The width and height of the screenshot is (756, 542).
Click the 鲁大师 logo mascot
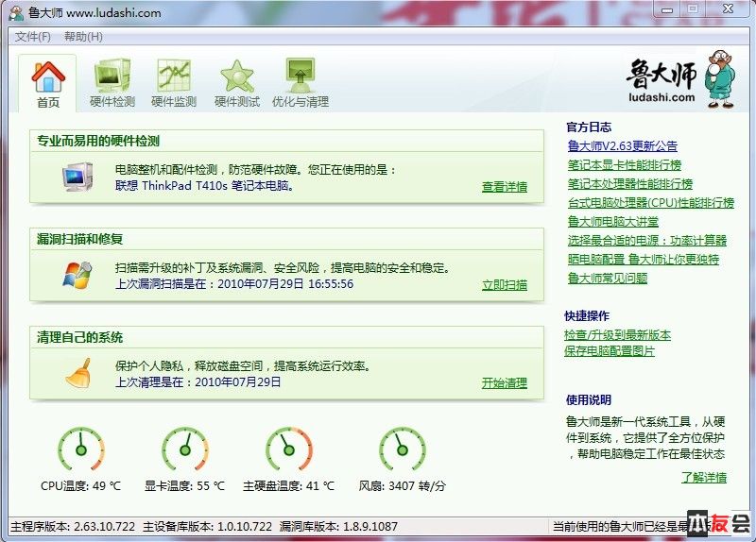point(720,78)
